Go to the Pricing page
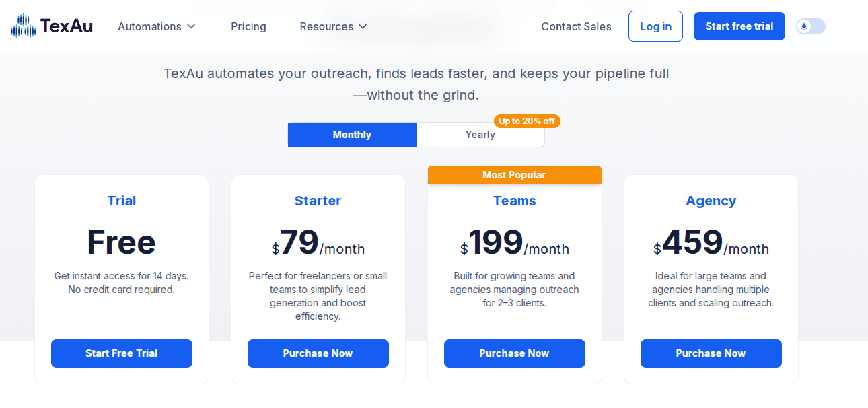 (248, 26)
